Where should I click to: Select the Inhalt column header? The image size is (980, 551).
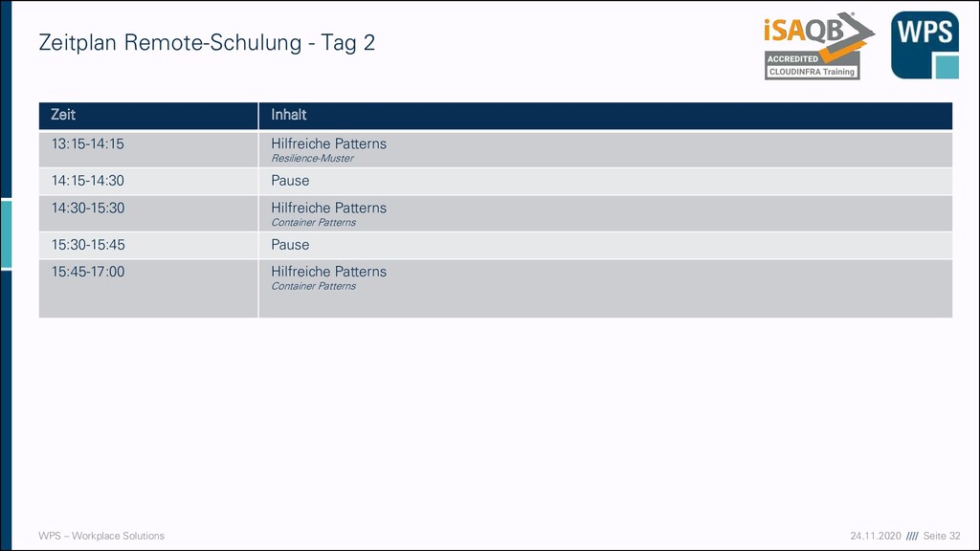(x=606, y=116)
